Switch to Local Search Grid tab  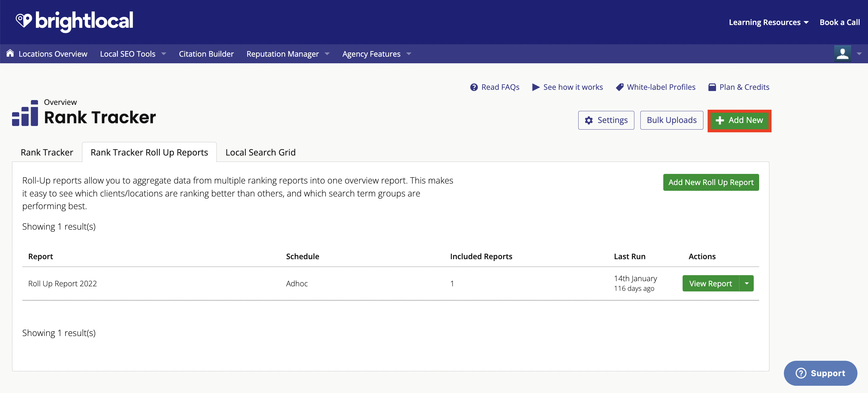(x=260, y=152)
